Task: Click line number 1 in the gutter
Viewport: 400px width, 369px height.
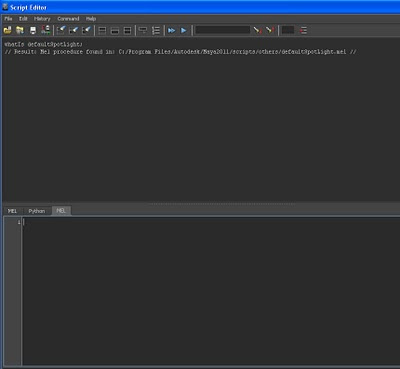Action: [19, 222]
